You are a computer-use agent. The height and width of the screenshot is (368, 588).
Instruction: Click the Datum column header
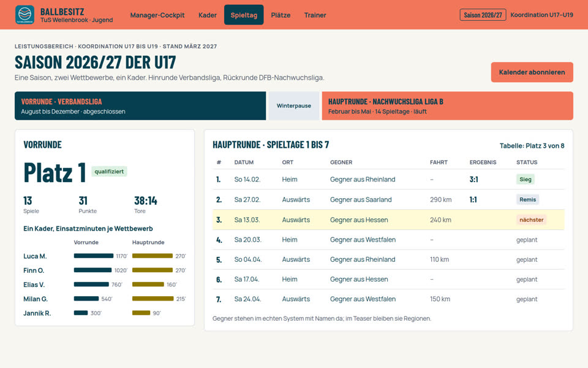point(244,162)
